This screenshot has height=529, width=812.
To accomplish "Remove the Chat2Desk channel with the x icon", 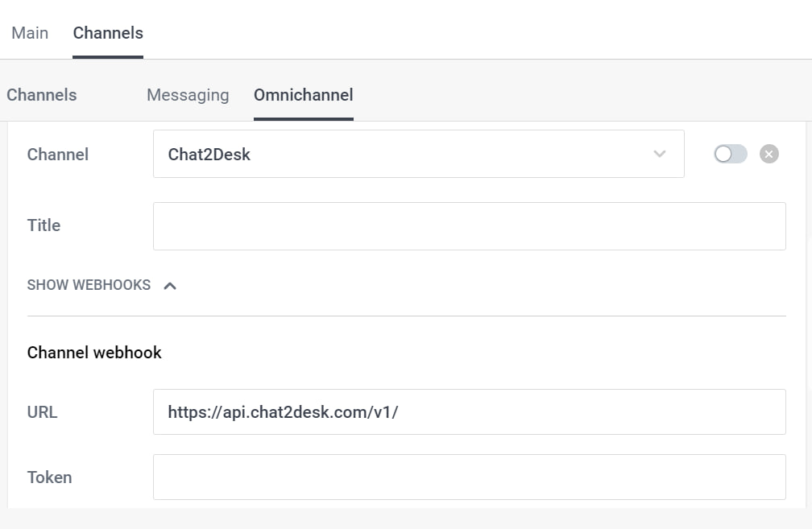I will pyautogui.click(x=768, y=154).
